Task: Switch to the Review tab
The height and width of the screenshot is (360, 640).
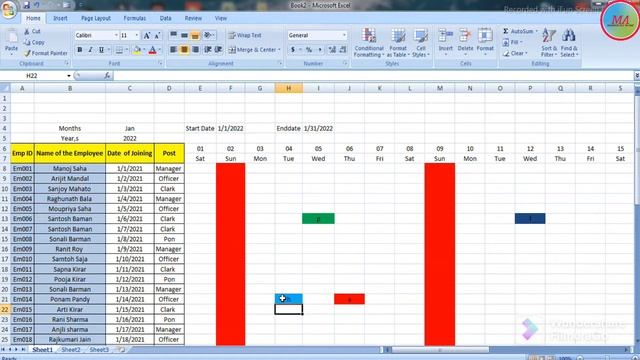Action: pos(193,18)
